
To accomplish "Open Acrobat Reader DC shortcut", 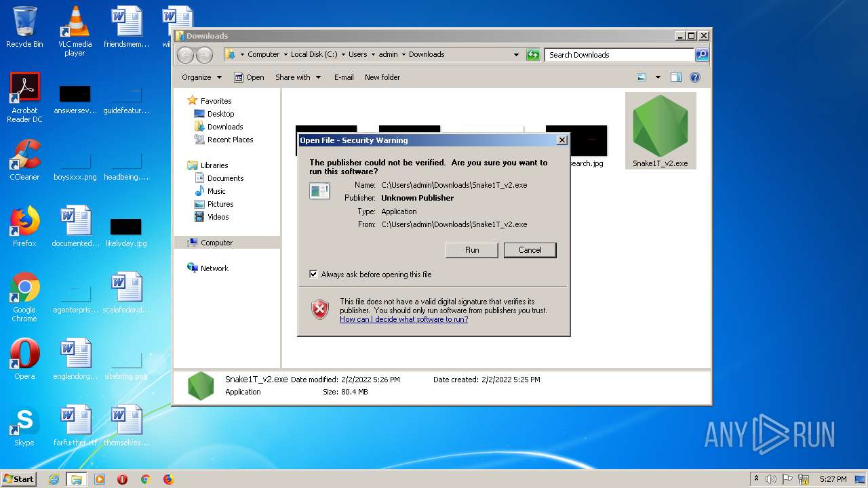I will (24, 97).
